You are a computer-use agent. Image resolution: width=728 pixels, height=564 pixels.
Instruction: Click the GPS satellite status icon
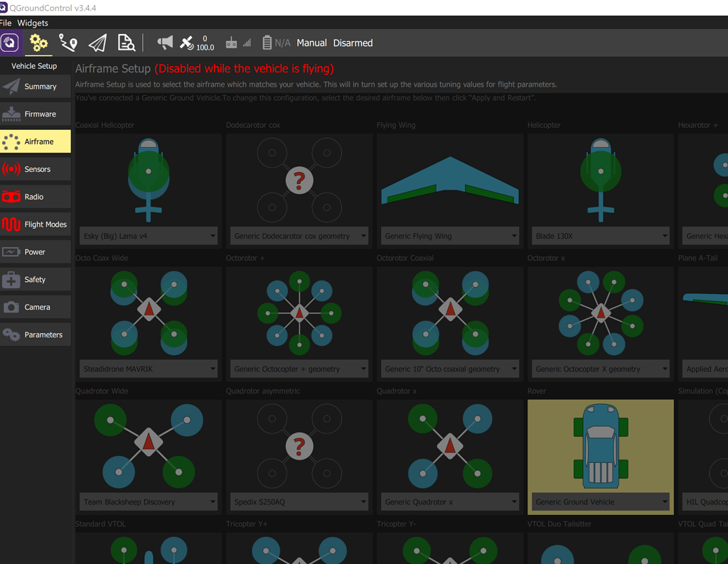coord(188,43)
